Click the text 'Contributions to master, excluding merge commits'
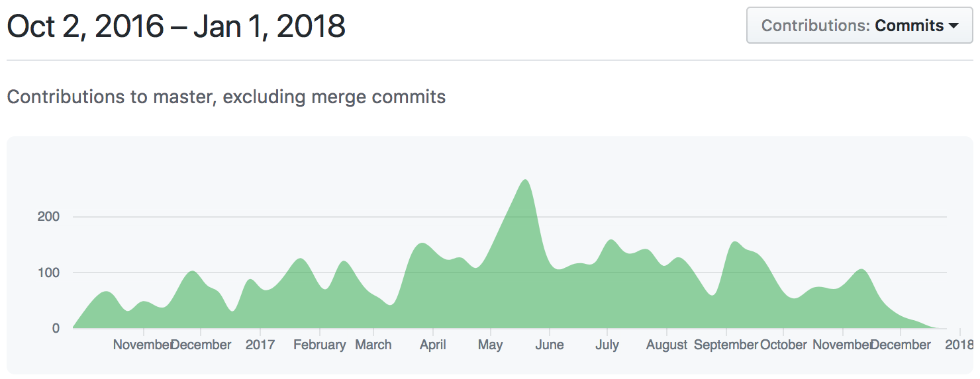The width and height of the screenshot is (980, 379). (x=226, y=97)
